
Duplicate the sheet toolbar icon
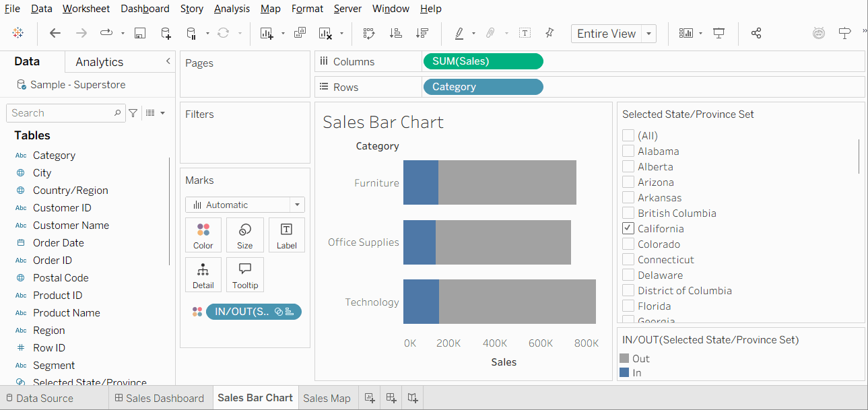[x=300, y=33]
